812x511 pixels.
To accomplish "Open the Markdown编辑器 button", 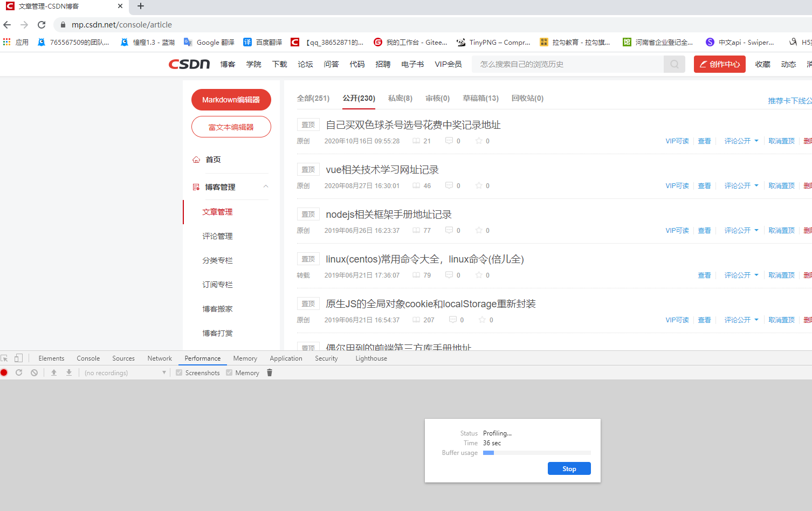I will tap(231, 100).
